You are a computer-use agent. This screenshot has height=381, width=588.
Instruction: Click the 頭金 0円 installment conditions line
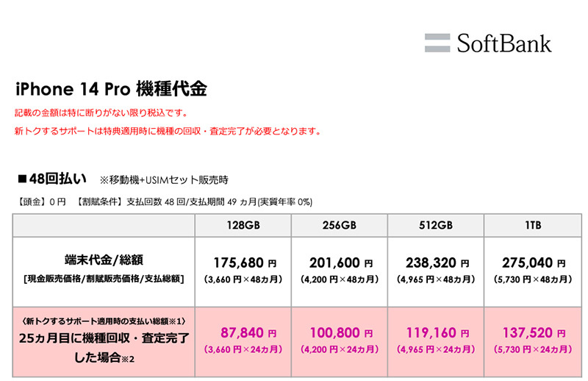coord(170,202)
